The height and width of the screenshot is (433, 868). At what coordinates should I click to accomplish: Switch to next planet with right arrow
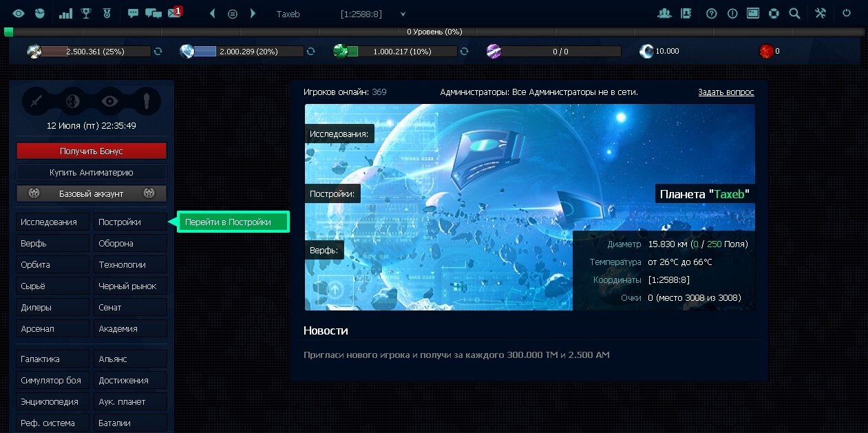click(253, 13)
